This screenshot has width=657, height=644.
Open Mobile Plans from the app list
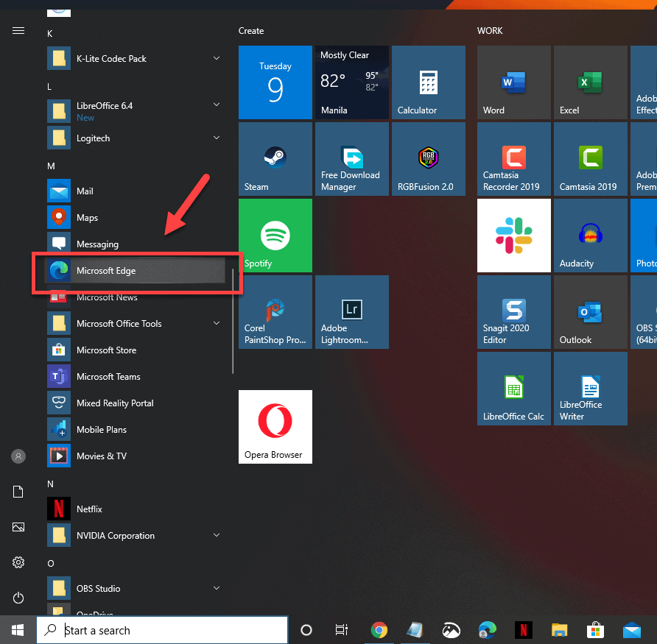pyautogui.click(x=136, y=430)
